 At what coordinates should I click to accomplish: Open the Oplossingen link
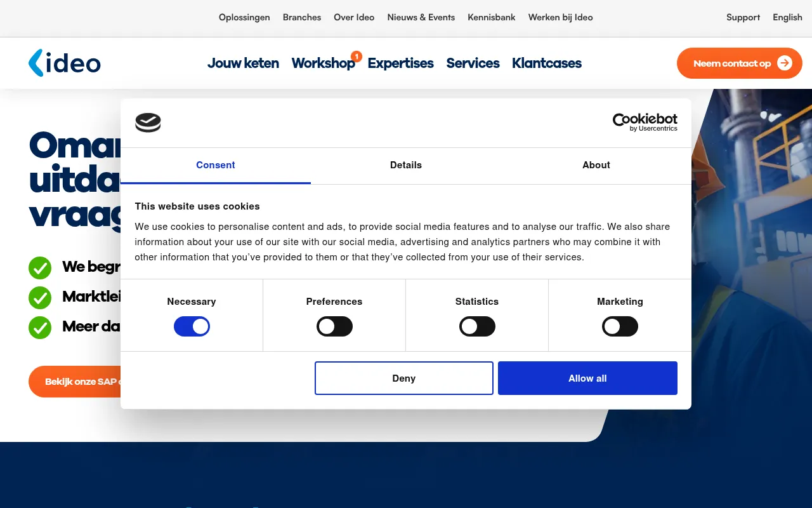click(244, 17)
